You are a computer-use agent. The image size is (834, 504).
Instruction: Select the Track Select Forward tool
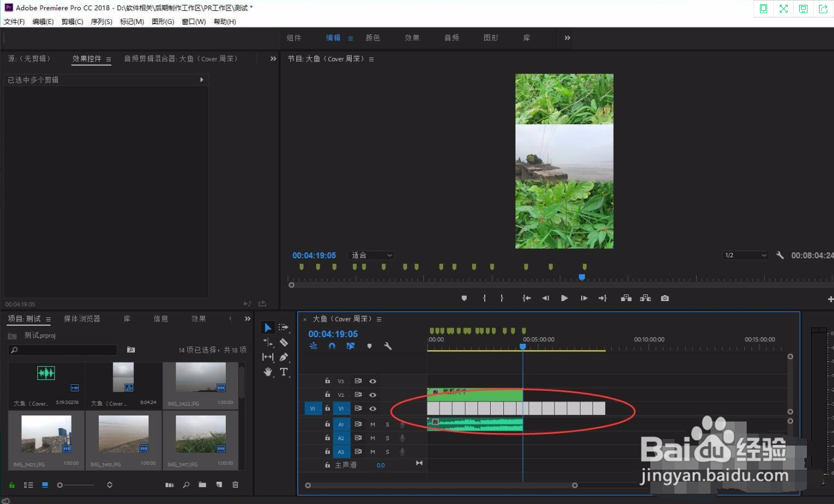point(284,328)
